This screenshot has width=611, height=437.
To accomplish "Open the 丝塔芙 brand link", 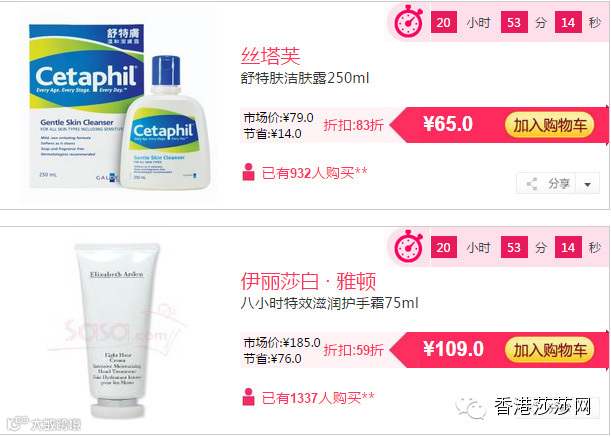I will coord(270,56).
